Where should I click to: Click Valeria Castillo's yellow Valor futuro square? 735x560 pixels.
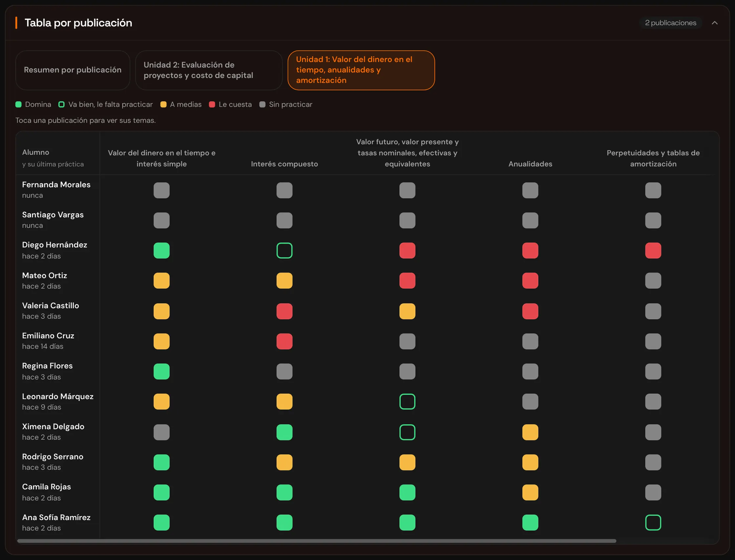click(407, 311)
